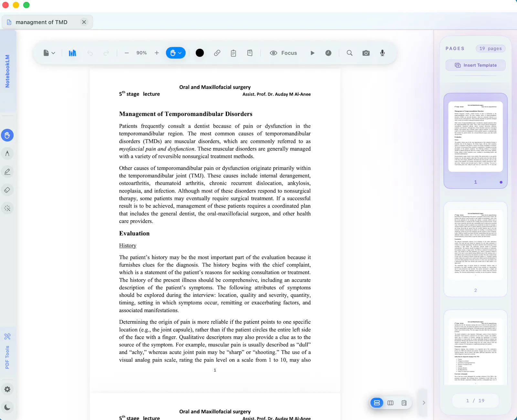The width and height of the screenshot is (517, 420).
Task: Select the hand tool in left sidebar
Action: pyautogui.click(x=7, y=135)
